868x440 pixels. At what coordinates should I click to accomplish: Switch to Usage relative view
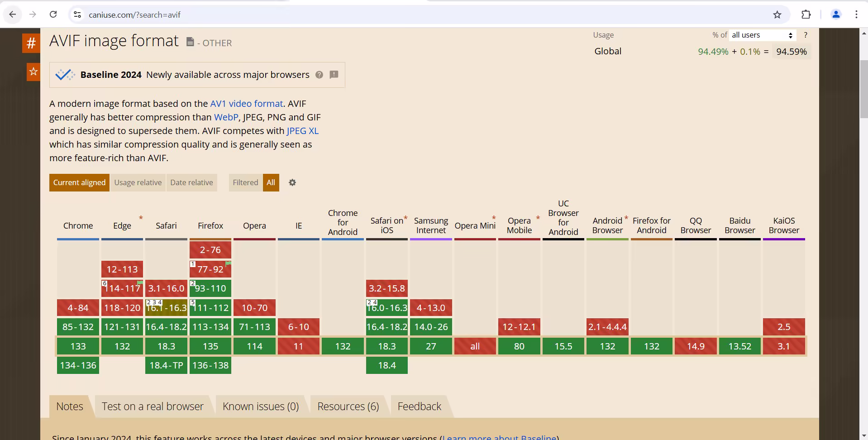[x=138, y=182]
